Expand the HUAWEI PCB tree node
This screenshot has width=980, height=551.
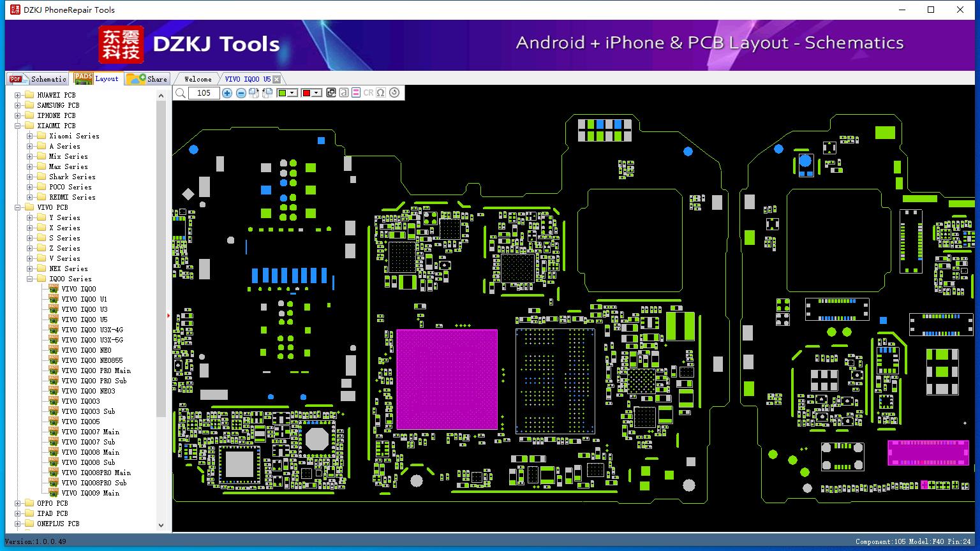point(17,95)
